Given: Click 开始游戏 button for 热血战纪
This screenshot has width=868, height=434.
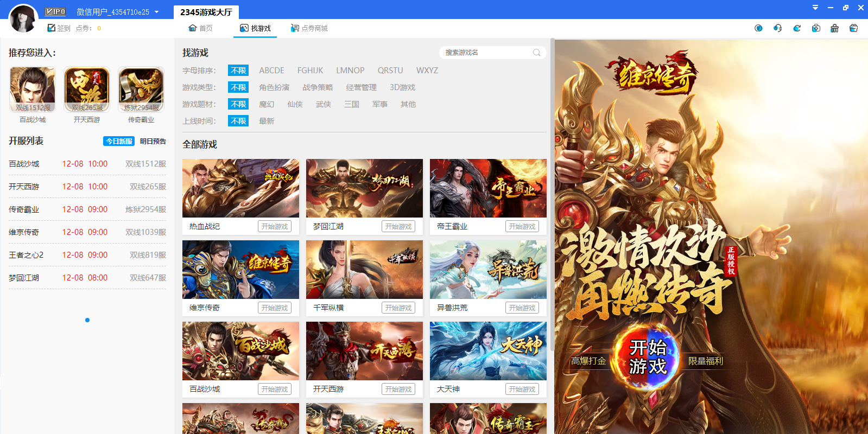Looking at the screenshot, I should coord(274,226).
